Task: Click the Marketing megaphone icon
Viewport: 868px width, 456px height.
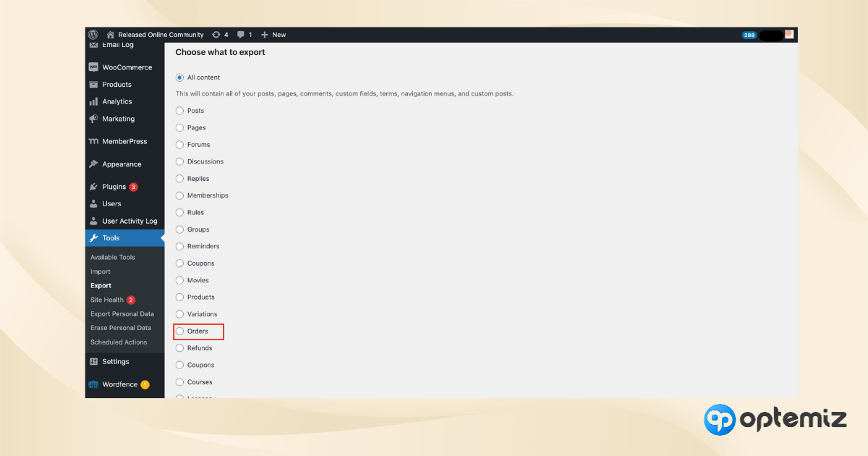Action: point(93,119)
